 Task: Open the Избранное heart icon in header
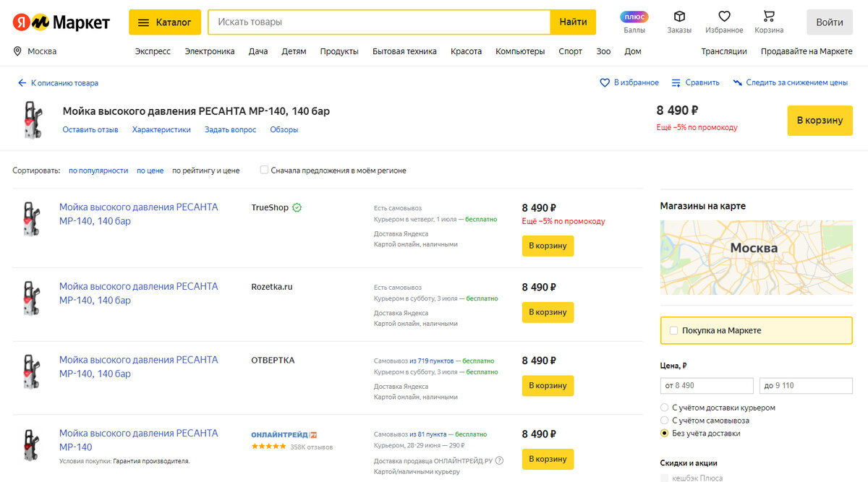click(724, 17)
